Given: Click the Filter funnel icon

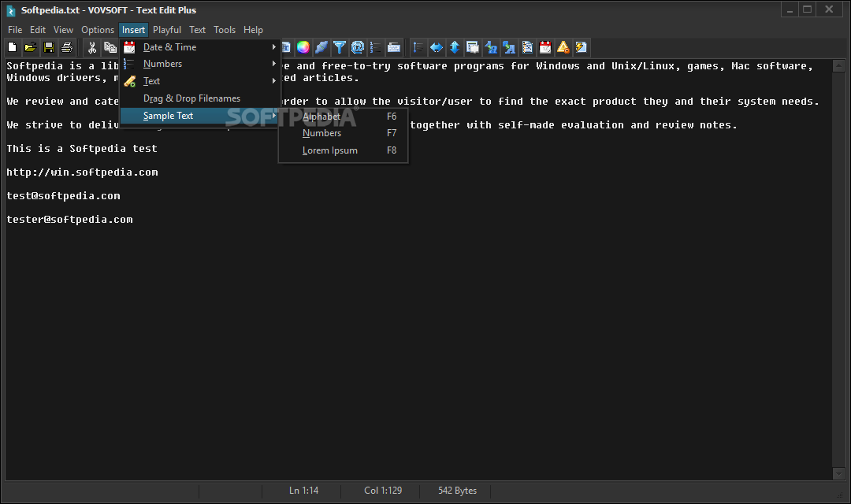Looking at the screenshot, I should coord(340,48).
